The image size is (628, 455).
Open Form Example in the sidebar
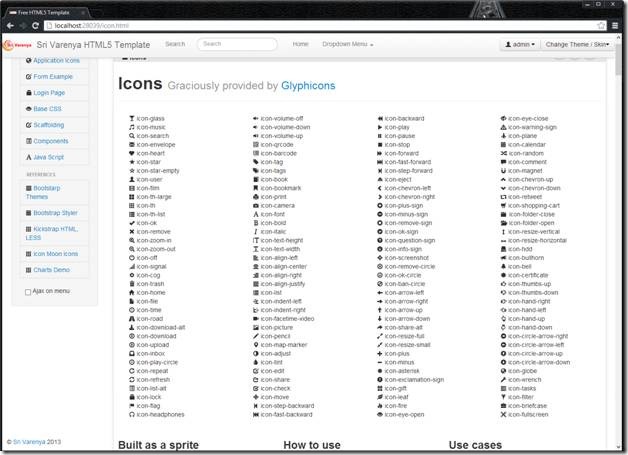pyautogui.click(x=54, y=77)
